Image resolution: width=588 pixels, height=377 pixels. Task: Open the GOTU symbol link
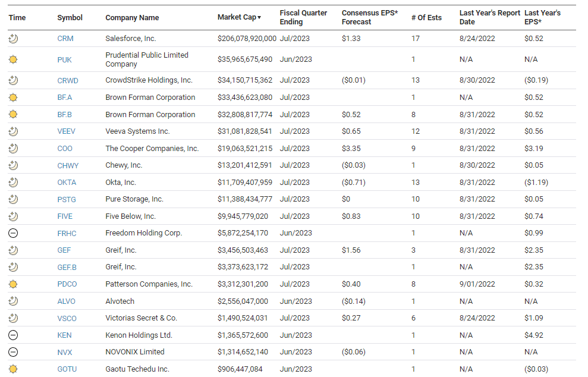67,369
